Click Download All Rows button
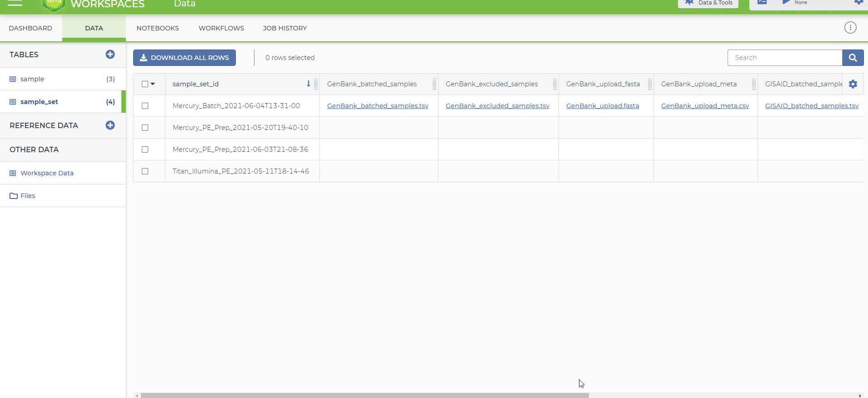868x398 pixels. (x=184, y=58)
